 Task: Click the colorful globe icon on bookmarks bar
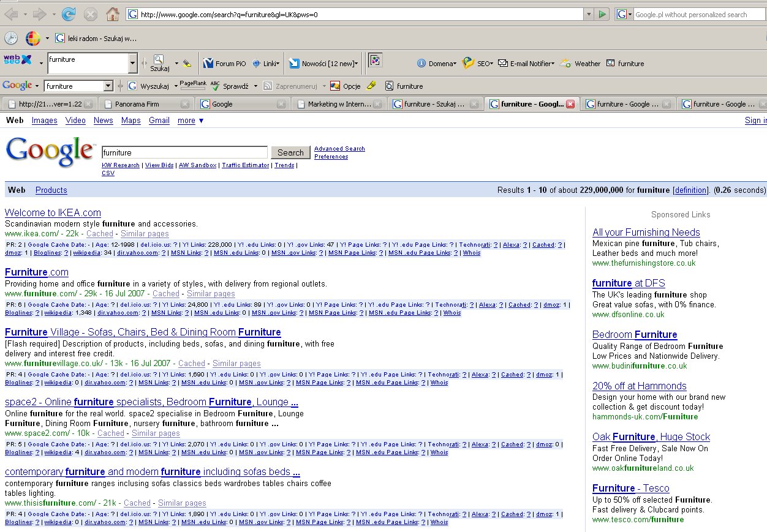pos(33,38)
